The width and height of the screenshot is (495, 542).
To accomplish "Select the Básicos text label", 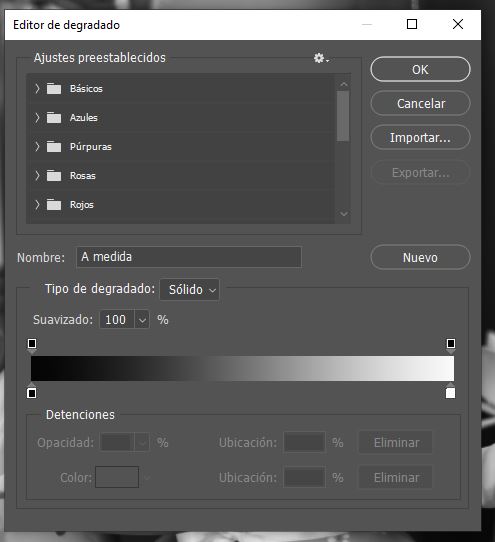I will pyautogui.click(x=86, y=88).
